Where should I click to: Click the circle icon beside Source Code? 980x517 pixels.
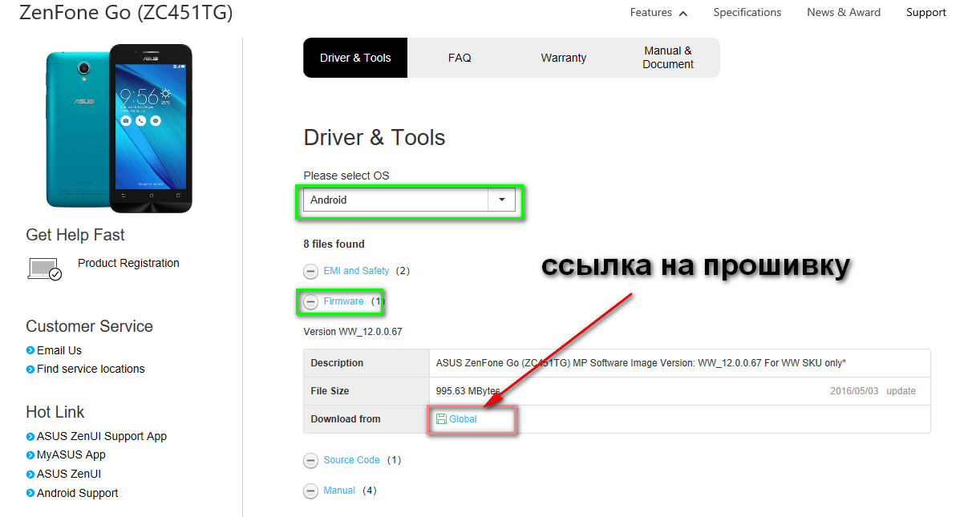310,461
